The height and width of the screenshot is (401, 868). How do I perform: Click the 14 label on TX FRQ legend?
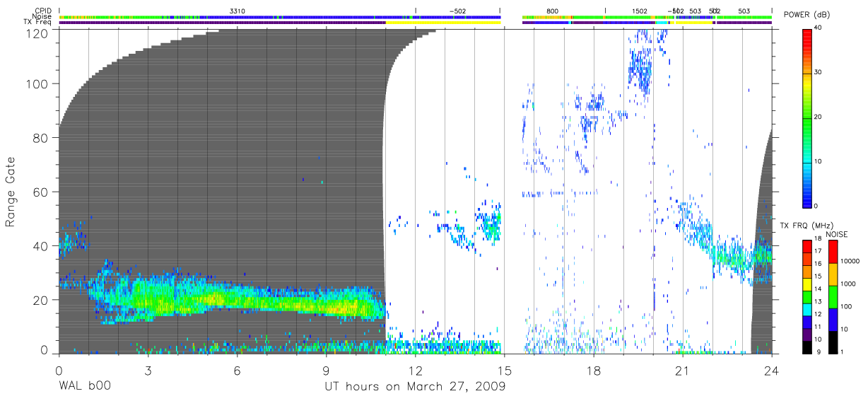pyautogui.click(x=818, y=289)
